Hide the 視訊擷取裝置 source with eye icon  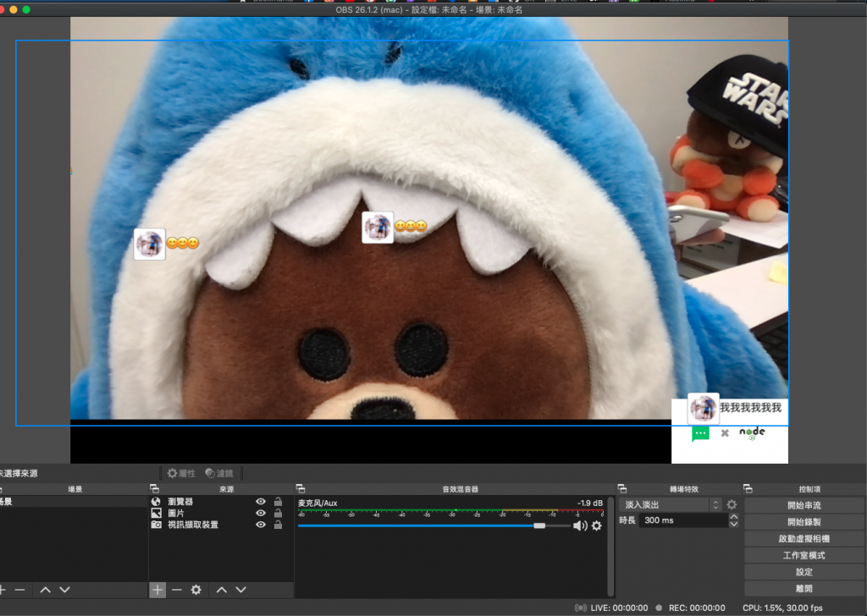pyautogui.click(x=261, y=525)
